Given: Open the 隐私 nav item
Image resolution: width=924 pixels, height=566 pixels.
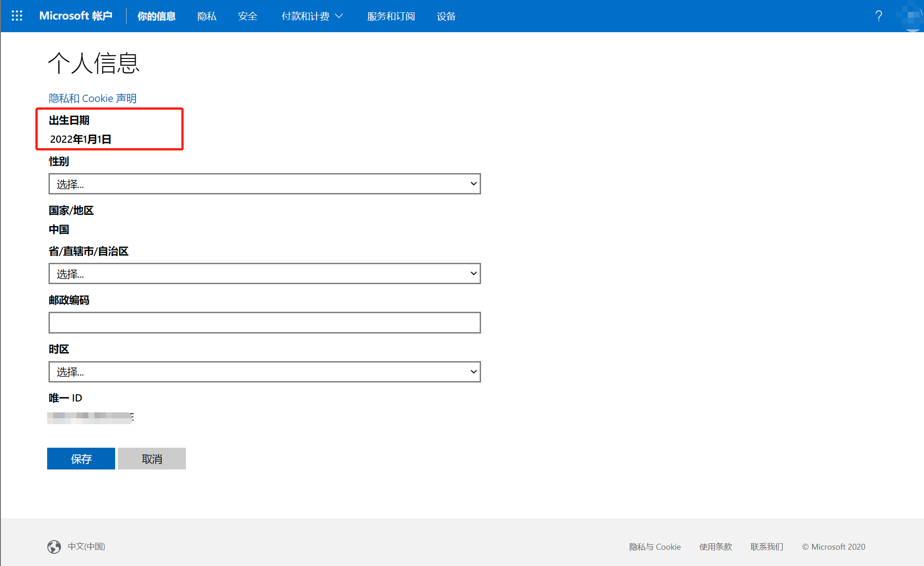Looking at the screenshot, I should tap(207, 16).
